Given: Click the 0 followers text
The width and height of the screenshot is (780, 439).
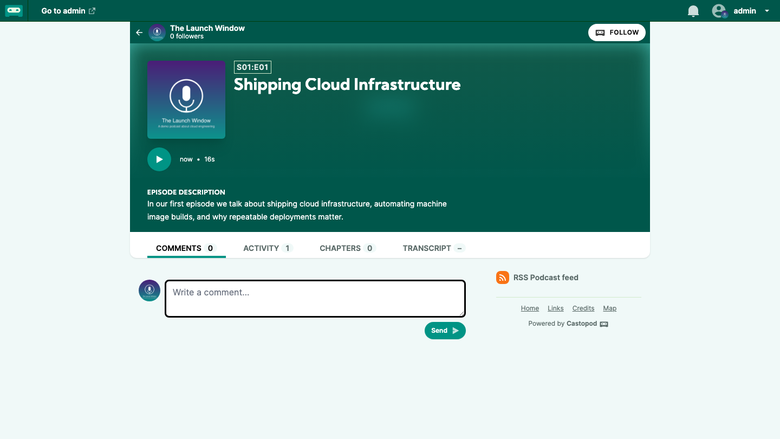Looking at the screenshot, I should 187,36.
